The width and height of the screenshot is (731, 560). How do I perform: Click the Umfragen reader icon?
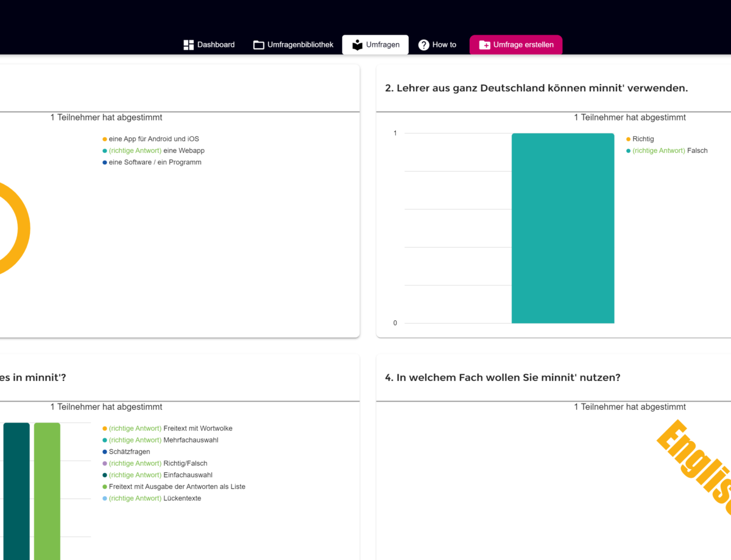358,45
